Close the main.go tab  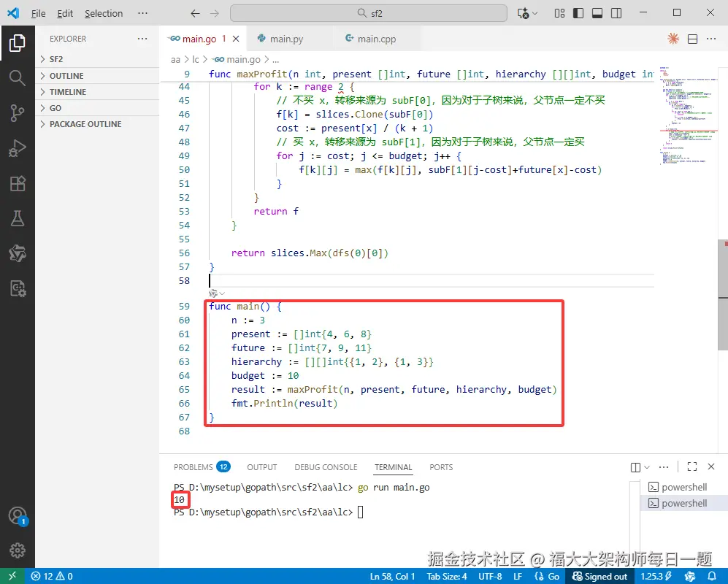tap(236, 39)
